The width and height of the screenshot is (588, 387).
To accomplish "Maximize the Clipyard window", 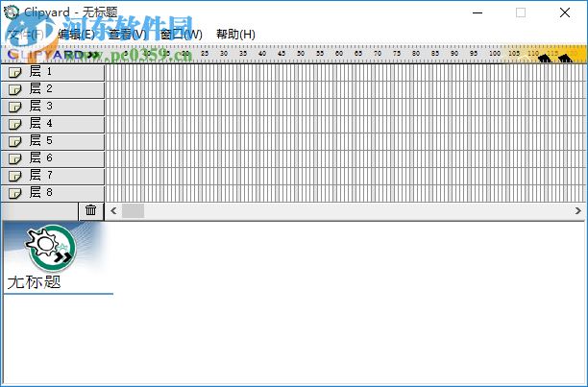I will click(x=521, y=12).
